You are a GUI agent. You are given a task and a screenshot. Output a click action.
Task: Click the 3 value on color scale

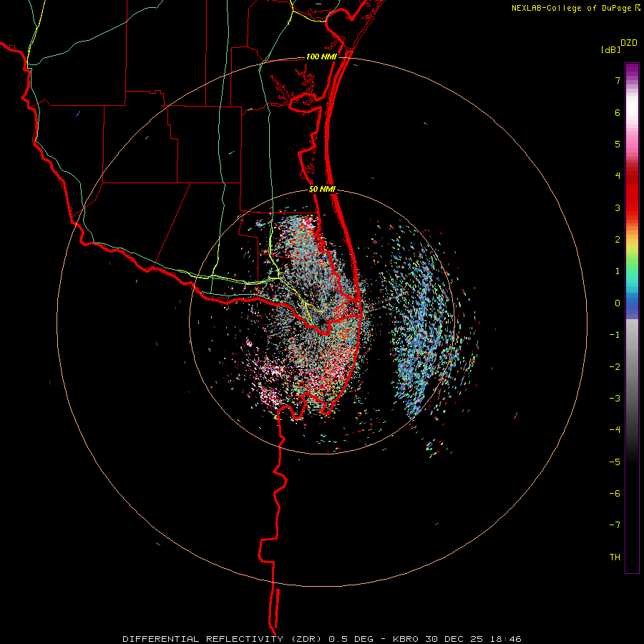point(618,208)
